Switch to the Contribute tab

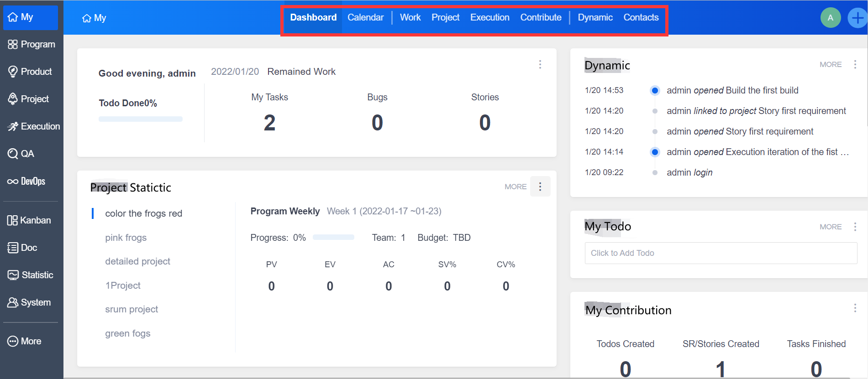(541, 17)
